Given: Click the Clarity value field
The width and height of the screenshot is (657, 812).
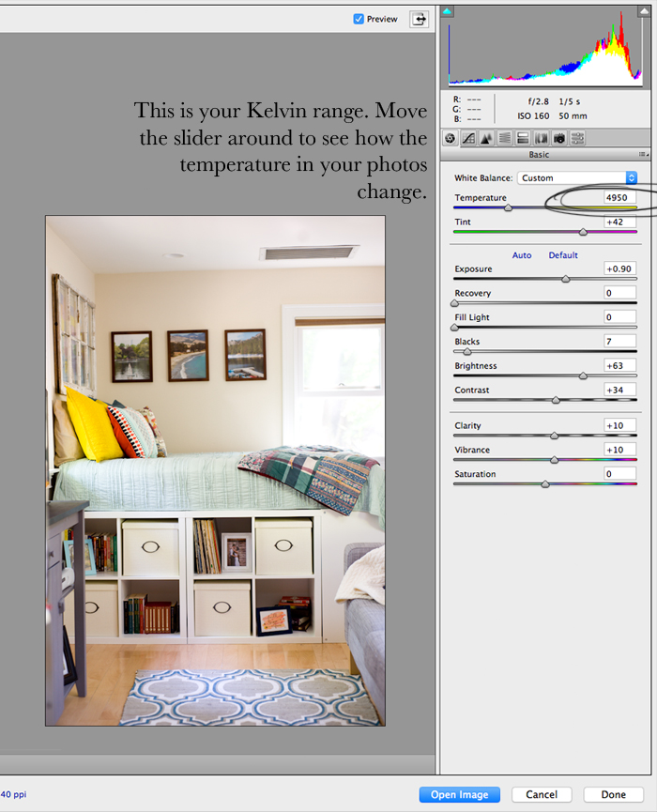Looking at the screenshot, I should pyautogui.click(x=619, y=425).
